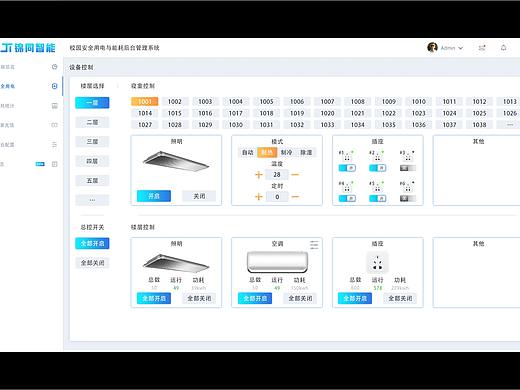
Task: Choose room 1038
Action: pyautogui.click(x=479, y=125)
